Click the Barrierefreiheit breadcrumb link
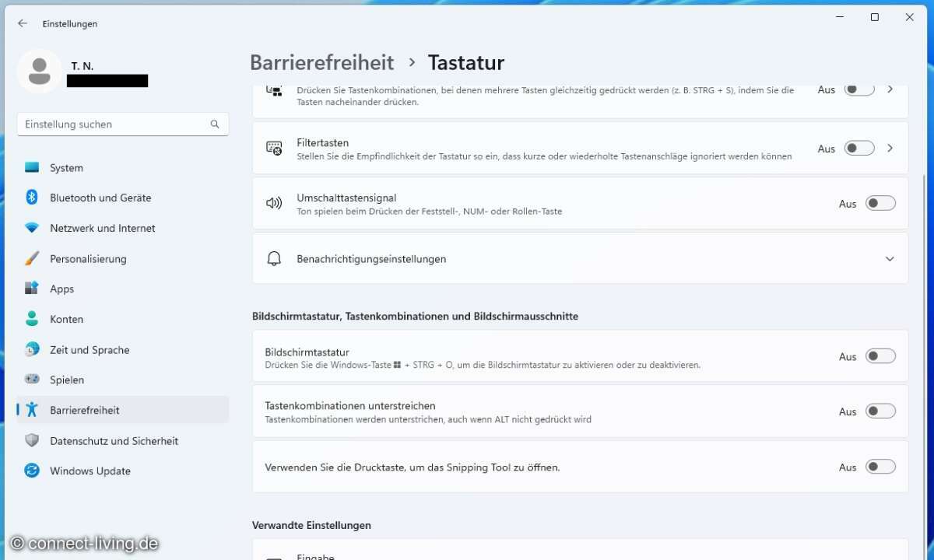 322,62
